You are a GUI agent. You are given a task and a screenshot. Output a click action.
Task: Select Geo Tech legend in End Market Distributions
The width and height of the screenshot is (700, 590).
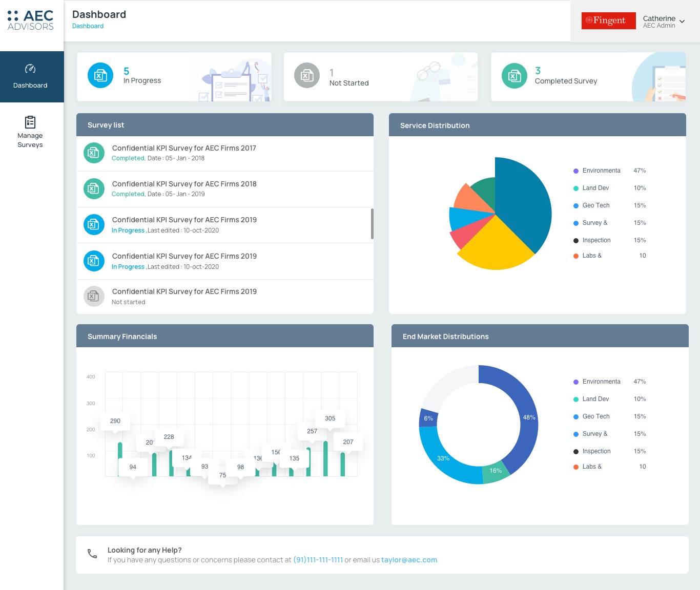point(610,416)
